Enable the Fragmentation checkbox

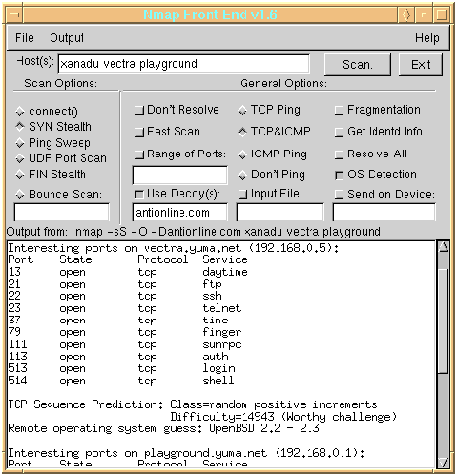pos(340,111)
